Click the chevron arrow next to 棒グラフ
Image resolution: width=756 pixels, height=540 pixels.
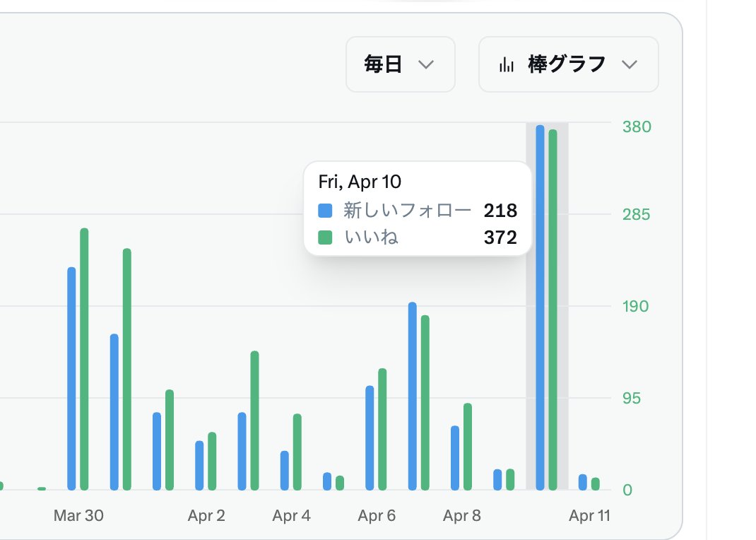tap(630, 64)
